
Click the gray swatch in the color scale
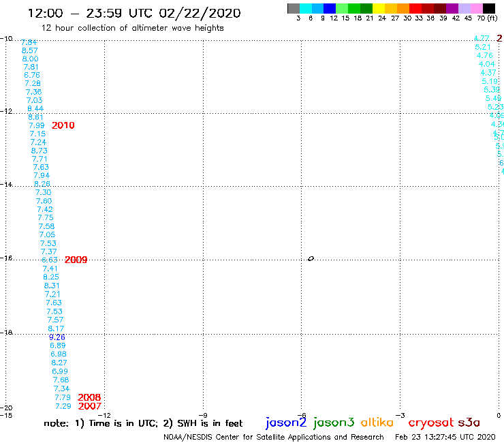tap(294, 8)
